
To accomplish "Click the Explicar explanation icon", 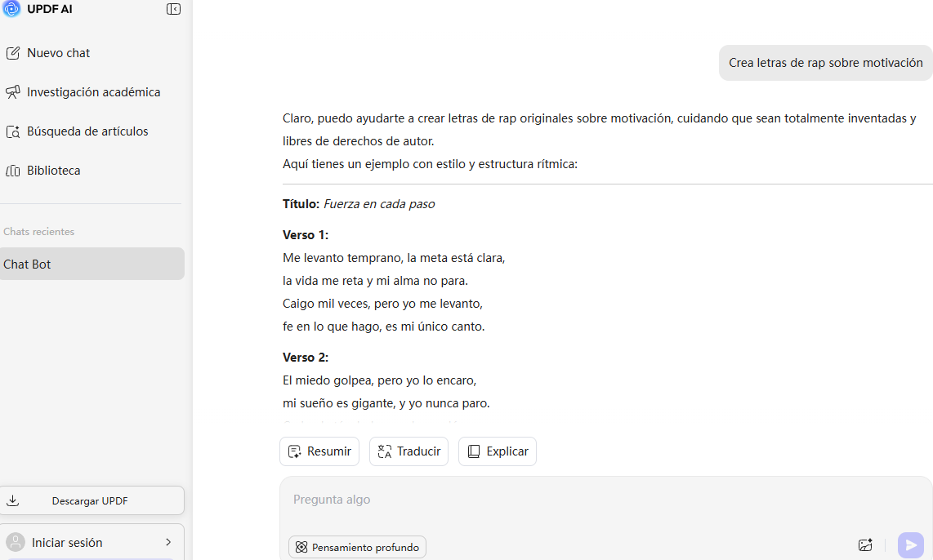I will (x=472, y=451).
